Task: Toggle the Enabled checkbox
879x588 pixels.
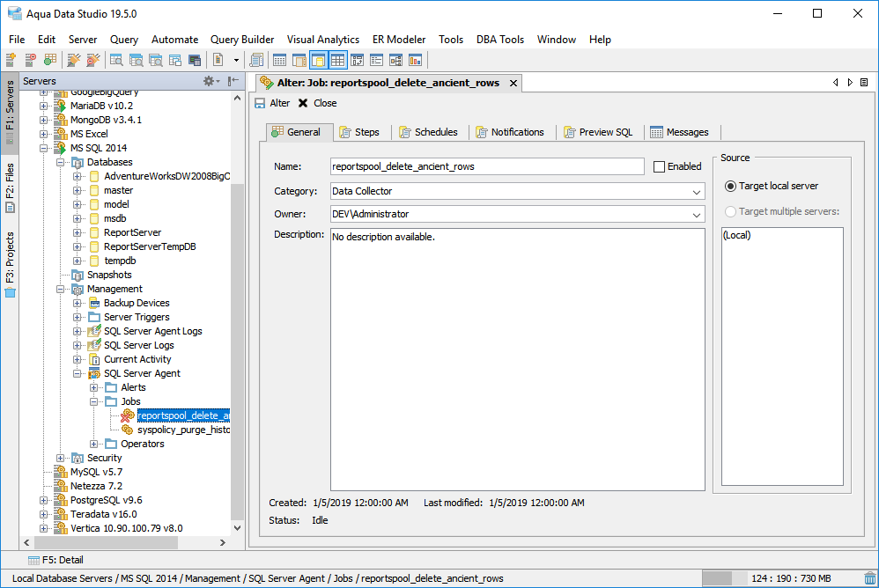Action: point(659,167)
